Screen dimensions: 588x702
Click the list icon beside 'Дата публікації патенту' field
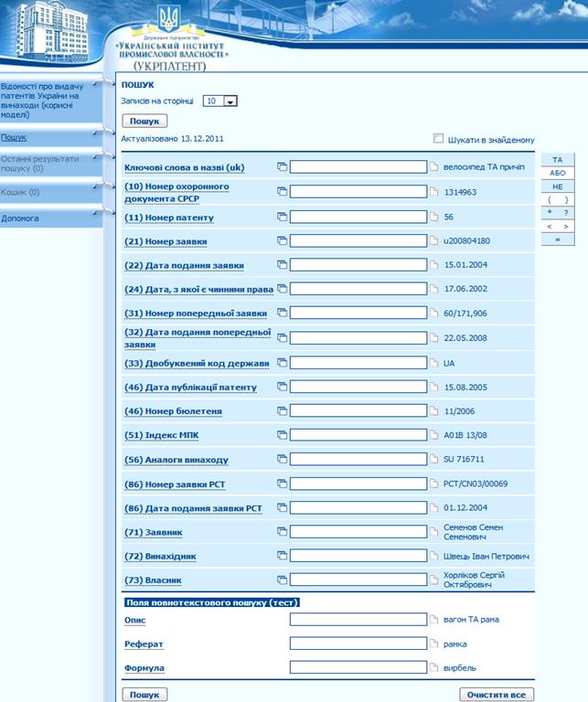coord(283,387)
